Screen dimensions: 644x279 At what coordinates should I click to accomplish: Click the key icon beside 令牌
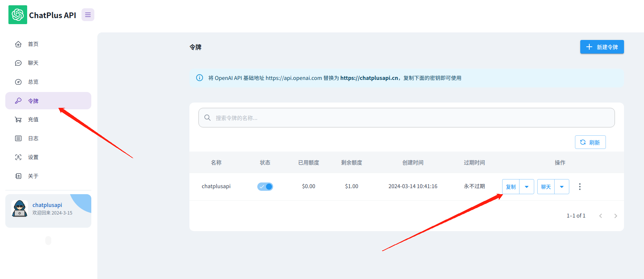18,101
